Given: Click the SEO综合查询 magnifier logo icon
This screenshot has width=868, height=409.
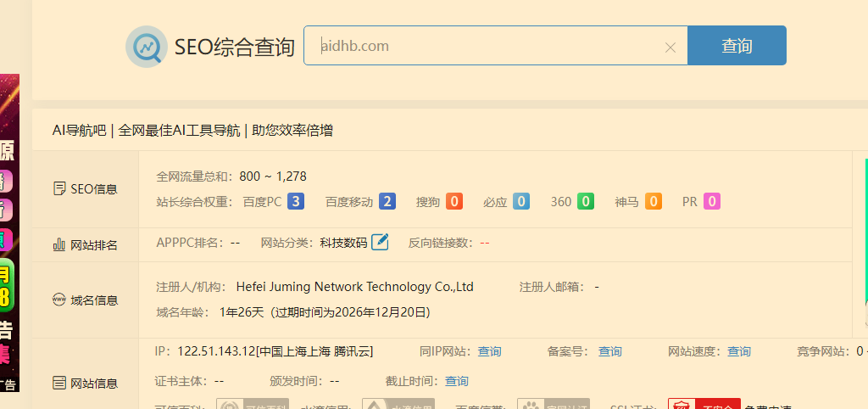Looking at the screenshot, I should coord(147,47).
